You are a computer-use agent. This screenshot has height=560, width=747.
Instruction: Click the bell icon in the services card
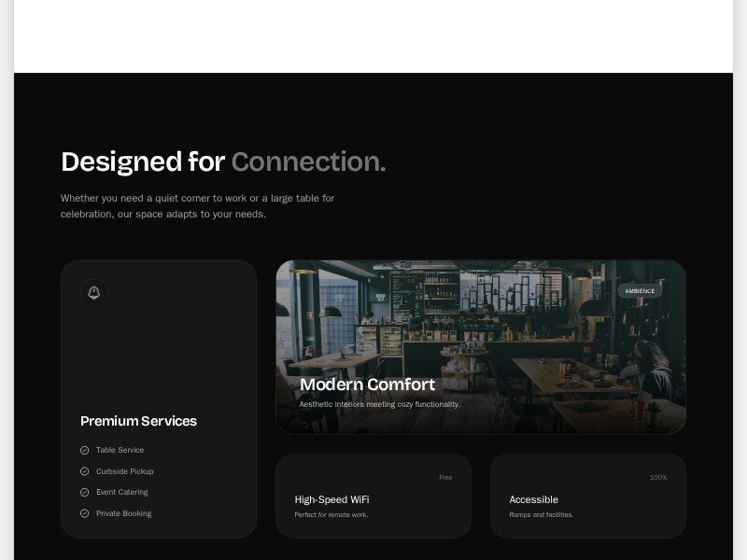93,293
